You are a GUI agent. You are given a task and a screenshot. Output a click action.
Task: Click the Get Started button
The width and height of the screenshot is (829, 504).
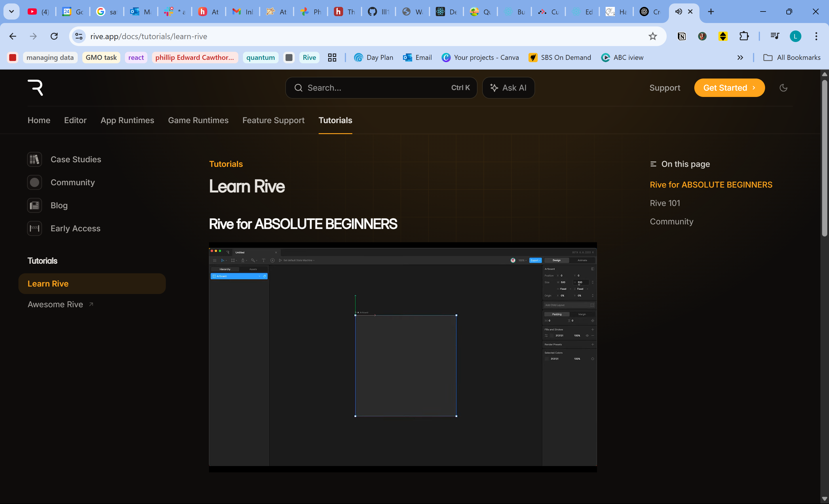[x=729, y=88]
